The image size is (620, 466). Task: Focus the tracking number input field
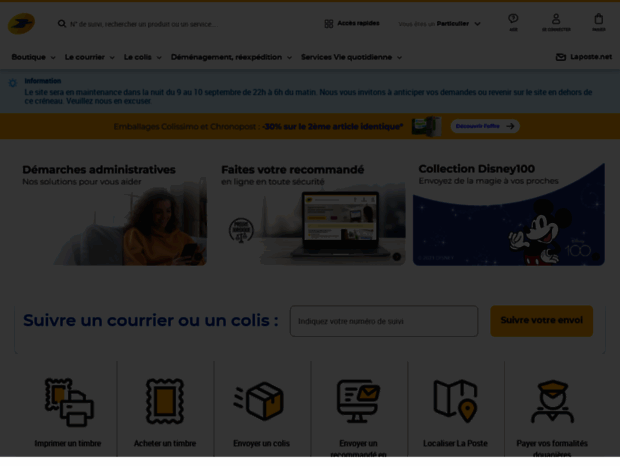point(384,321)
